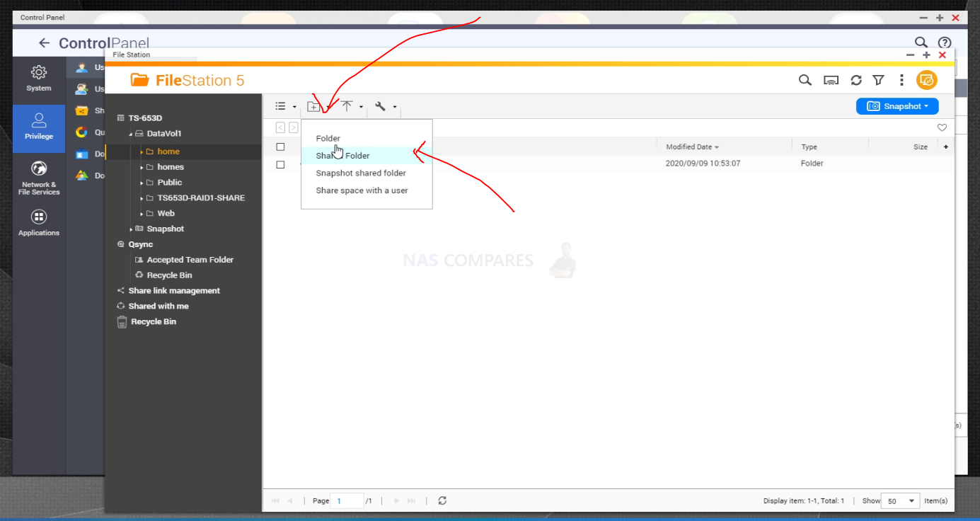Click the create folder toolbar icon

pos(313,106)
